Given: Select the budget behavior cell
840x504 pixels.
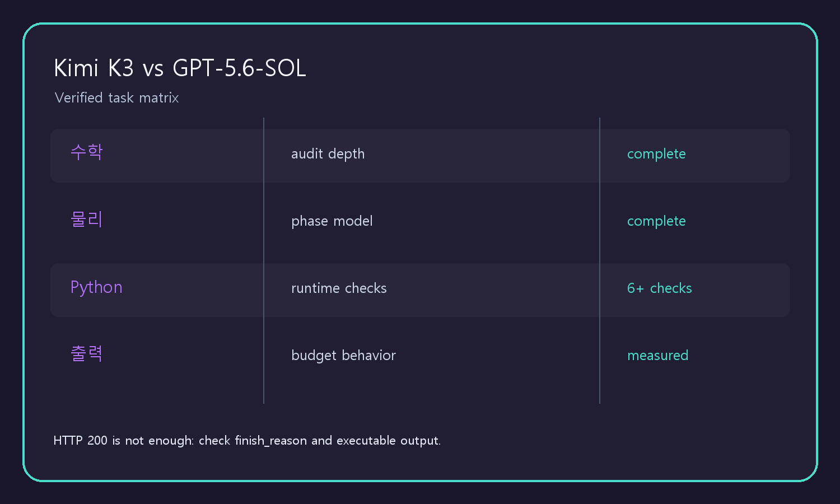Looking at the screenshot, I should pos(343,356).
